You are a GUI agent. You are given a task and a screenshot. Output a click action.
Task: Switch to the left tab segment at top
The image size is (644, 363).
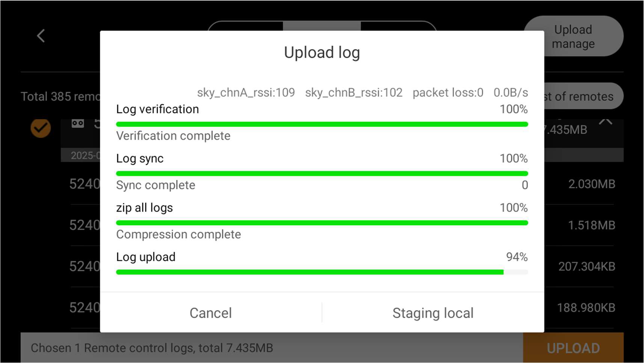[246, 26]
